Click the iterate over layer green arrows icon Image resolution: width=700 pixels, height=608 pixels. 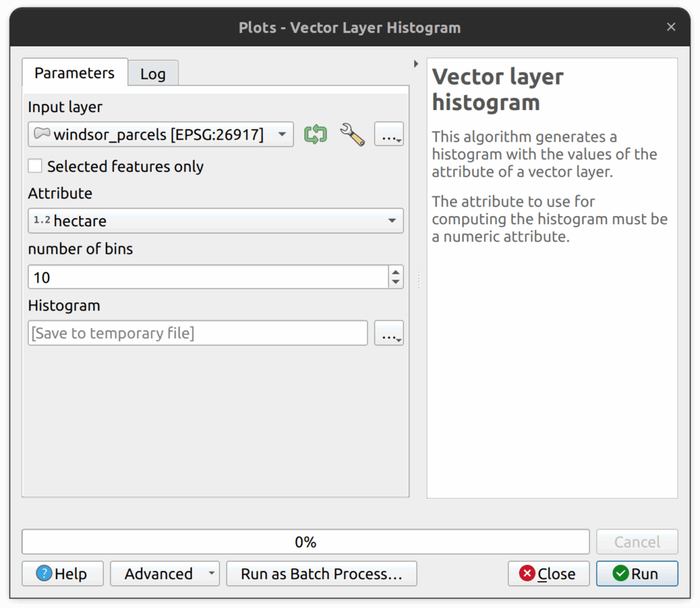315,135
